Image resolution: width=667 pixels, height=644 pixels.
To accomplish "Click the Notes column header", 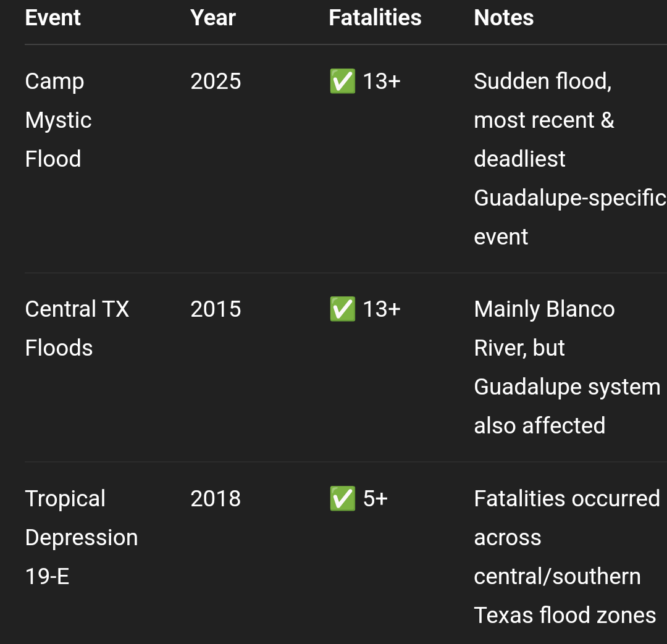I will (x=504, y=18).
